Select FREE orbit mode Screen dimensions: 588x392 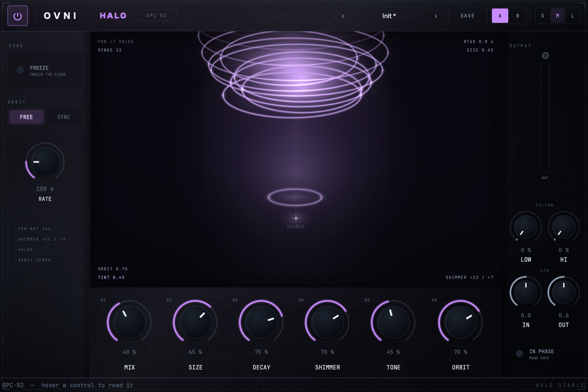(x=26, y=117)
